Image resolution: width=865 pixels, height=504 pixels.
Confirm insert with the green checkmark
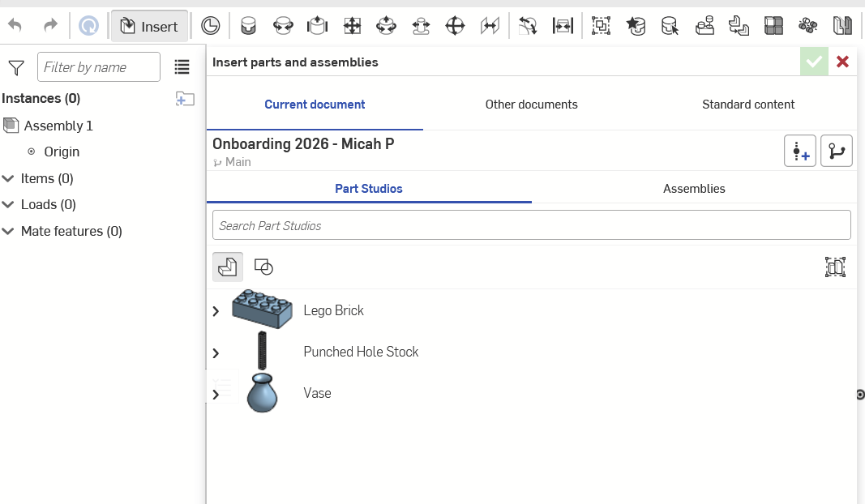pos(814,62)
